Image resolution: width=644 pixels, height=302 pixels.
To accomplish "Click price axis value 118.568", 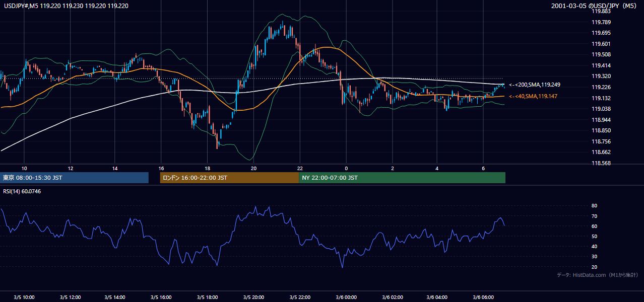I will pyautogui.click(x=601, y=163).
